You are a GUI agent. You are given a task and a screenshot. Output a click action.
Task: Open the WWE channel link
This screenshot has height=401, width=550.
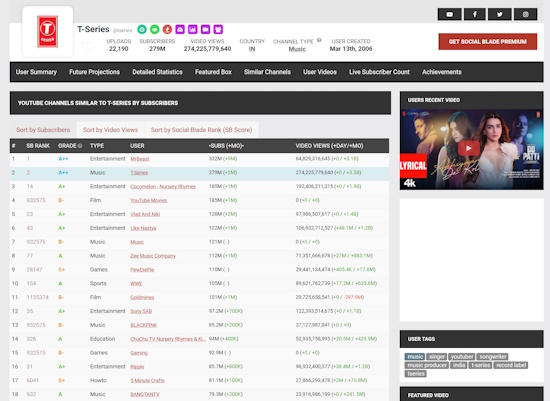coord(136,283)
